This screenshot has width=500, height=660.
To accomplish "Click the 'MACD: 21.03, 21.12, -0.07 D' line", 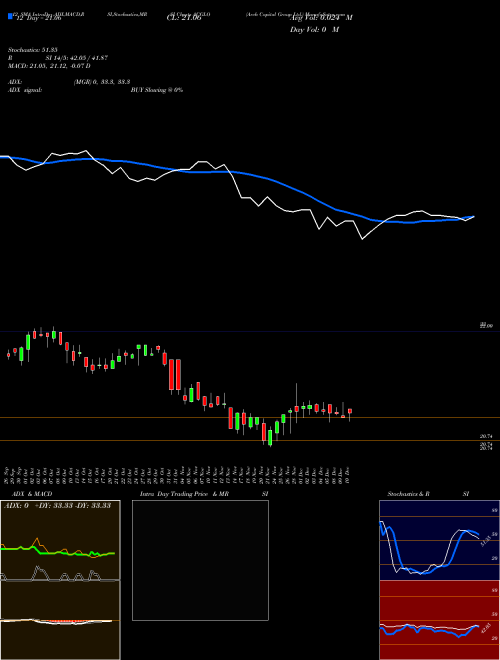I will coord(49,66).
